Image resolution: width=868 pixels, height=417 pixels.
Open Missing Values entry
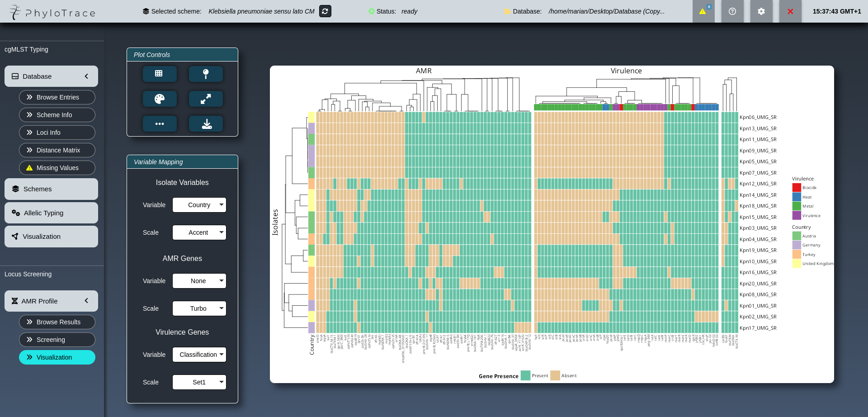[x=57, y=168]
